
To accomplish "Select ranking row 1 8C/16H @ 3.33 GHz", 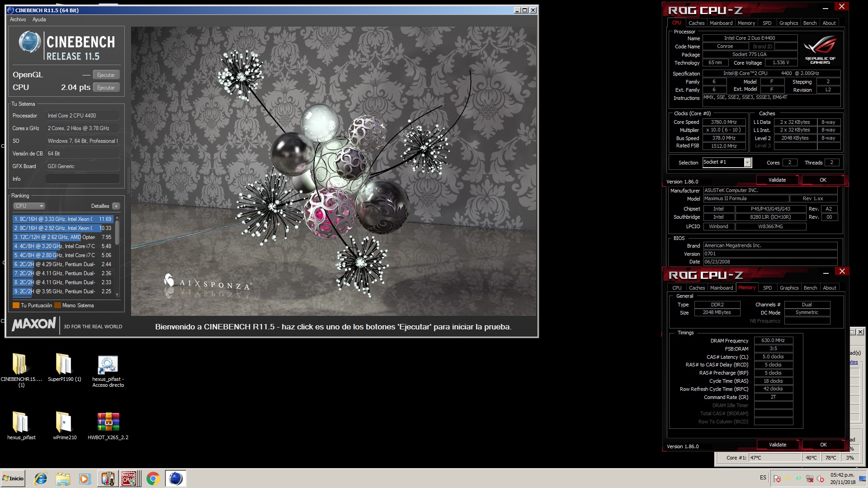I will point(63,219).
